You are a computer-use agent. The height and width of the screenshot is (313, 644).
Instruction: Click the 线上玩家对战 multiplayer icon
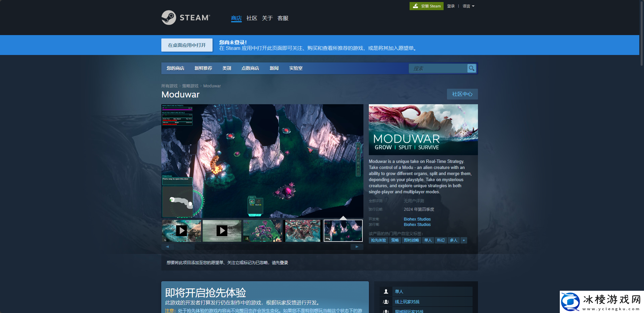386,301
